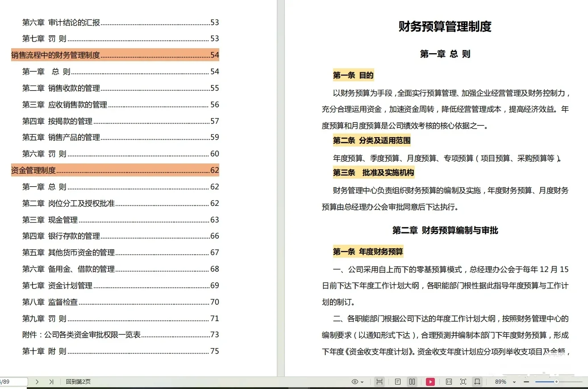
Task: Select TOC entry 第四章 银行存款的管理
Action: click(x=121, y=236)
